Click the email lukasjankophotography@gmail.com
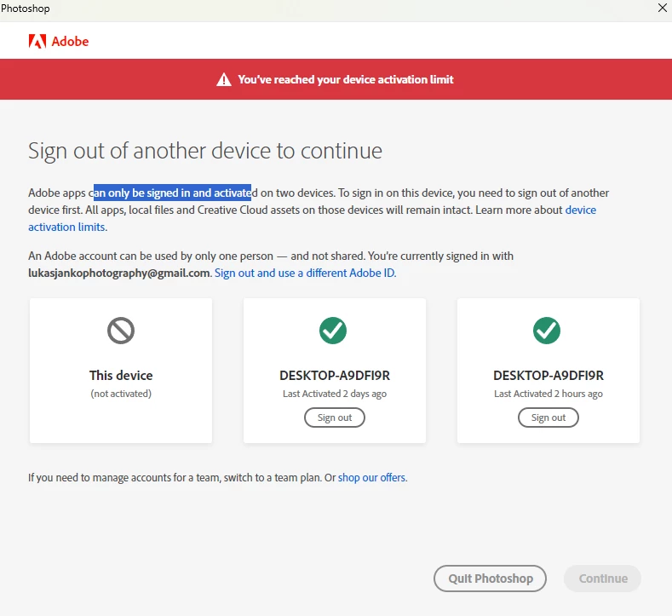The height and width of the screenshot is (616, 672). (x=119, y=273)
